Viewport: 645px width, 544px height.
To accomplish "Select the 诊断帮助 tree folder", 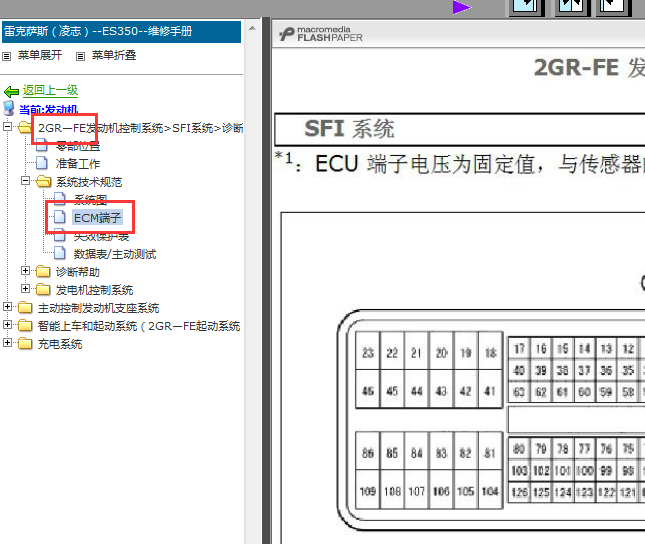I will pyautogui.click(x=78, y=272).
